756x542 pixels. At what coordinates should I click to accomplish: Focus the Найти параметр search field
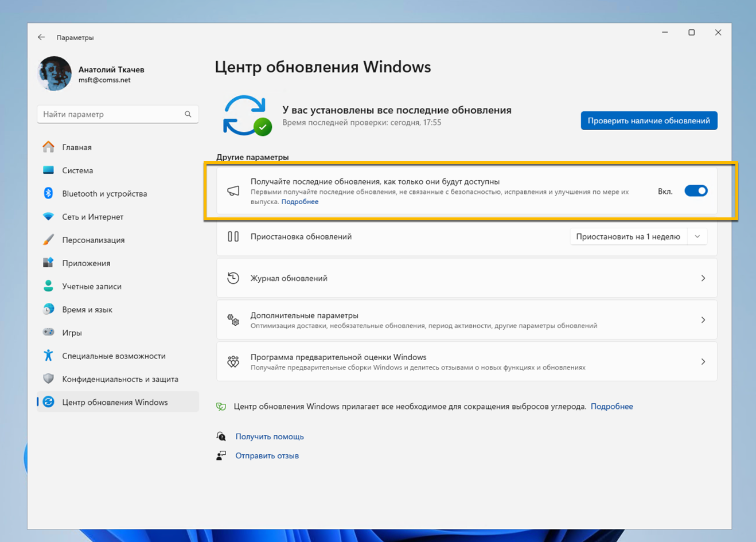[118, 114]
